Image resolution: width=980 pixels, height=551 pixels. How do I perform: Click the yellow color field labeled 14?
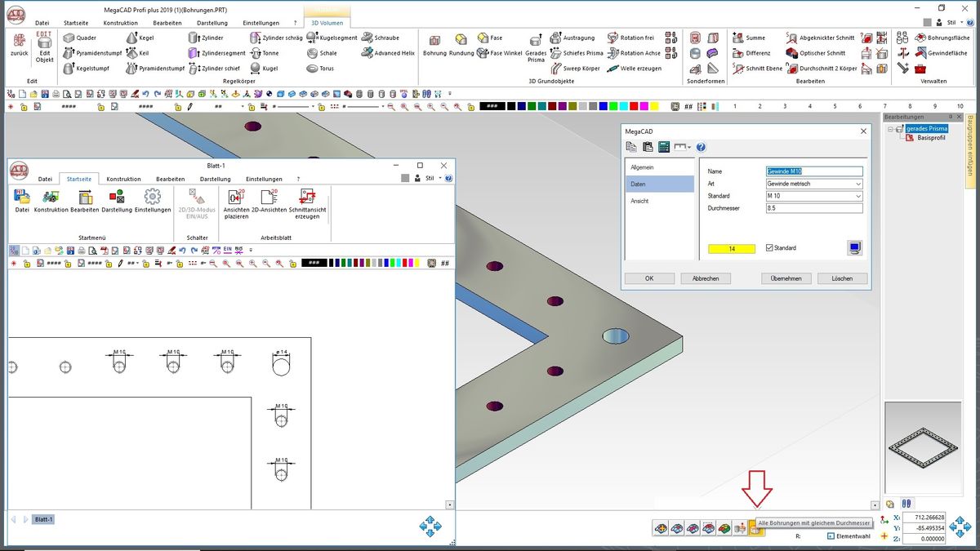732,248
